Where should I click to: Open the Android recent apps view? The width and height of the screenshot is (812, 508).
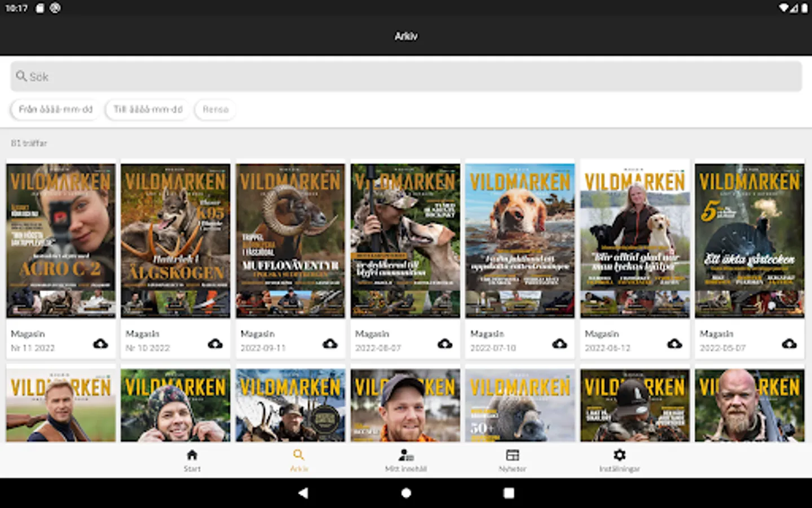[x=509, y=493]
